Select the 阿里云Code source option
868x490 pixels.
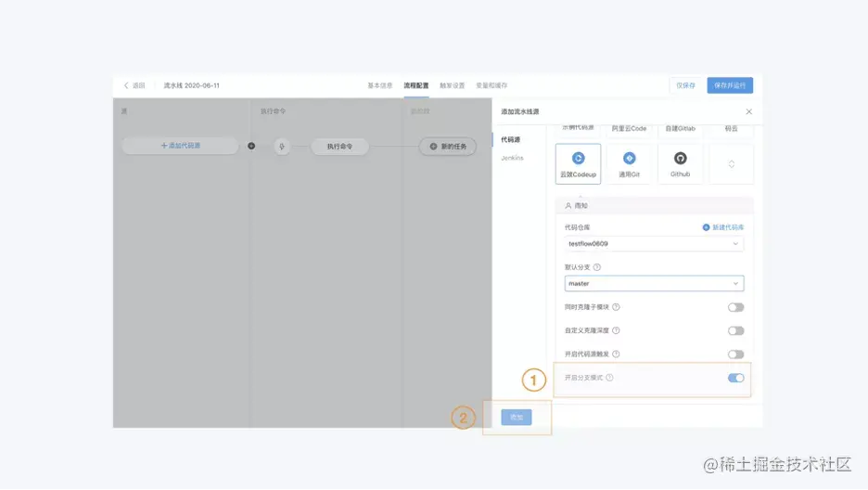[629, 128]
